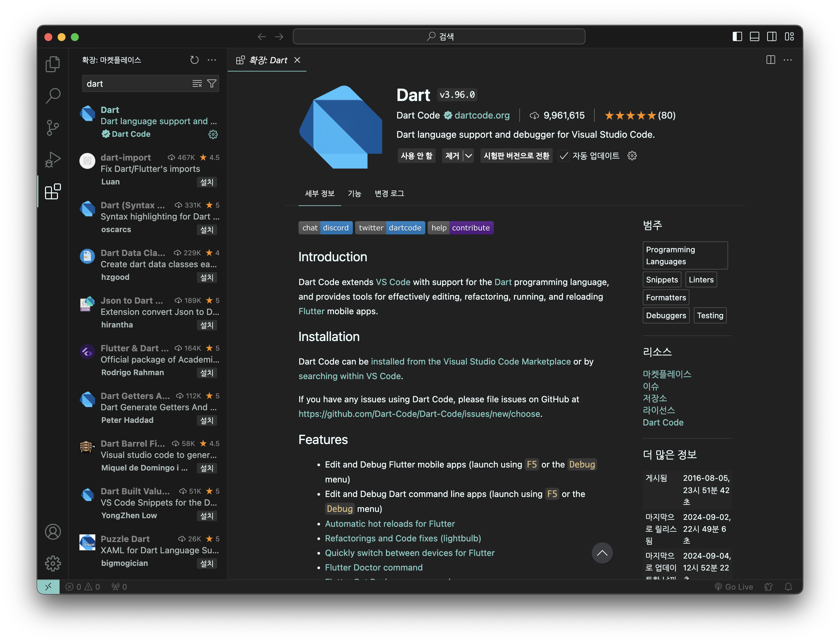840x643 pixels.
Task: Open the Explorer view in activity bar
Action: point(53,64)
